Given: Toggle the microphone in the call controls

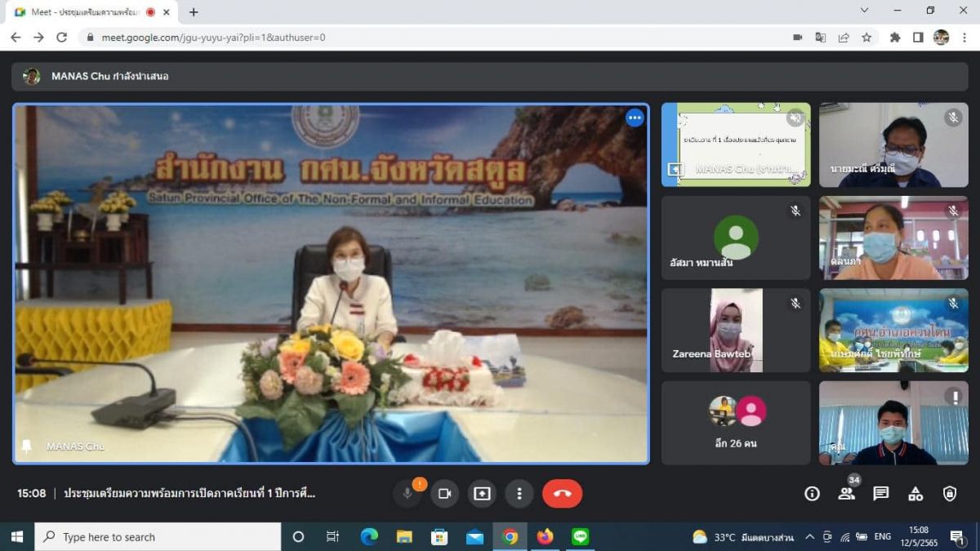Looking at the screenshot, I should click(408, 494).
